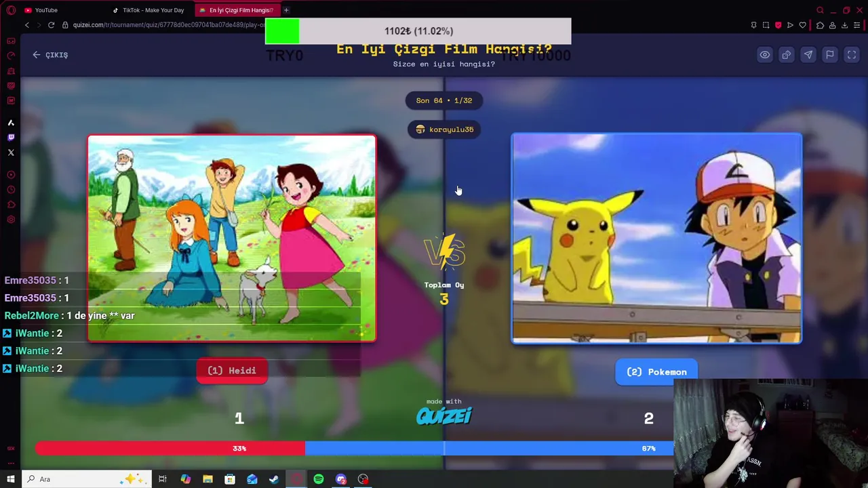This screenshot has width=868, height=488.
Task: Open Task View on the taskbar
Action: (163, 479)
